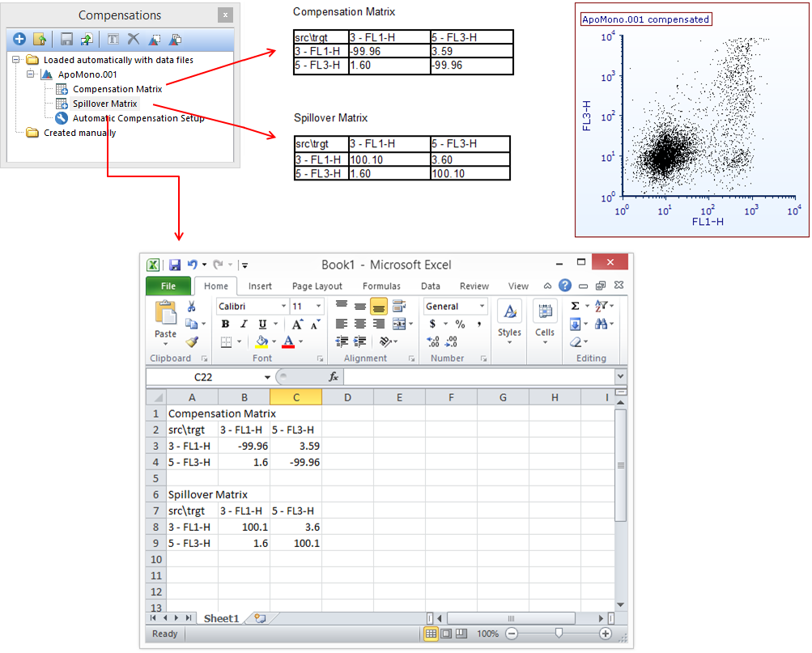This screenshot has width=812, height=653.
Task: Click the green File button
Action: [168, 286]
